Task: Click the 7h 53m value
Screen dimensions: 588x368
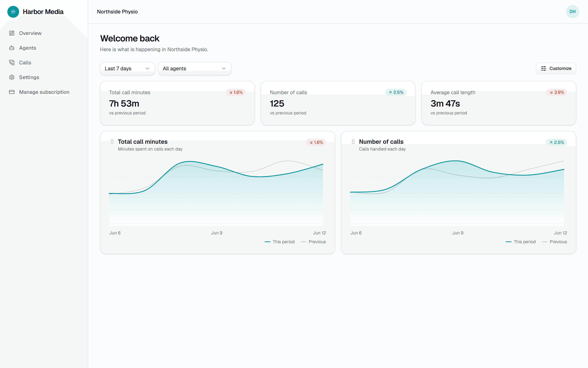Action: [x=124, y=103]
